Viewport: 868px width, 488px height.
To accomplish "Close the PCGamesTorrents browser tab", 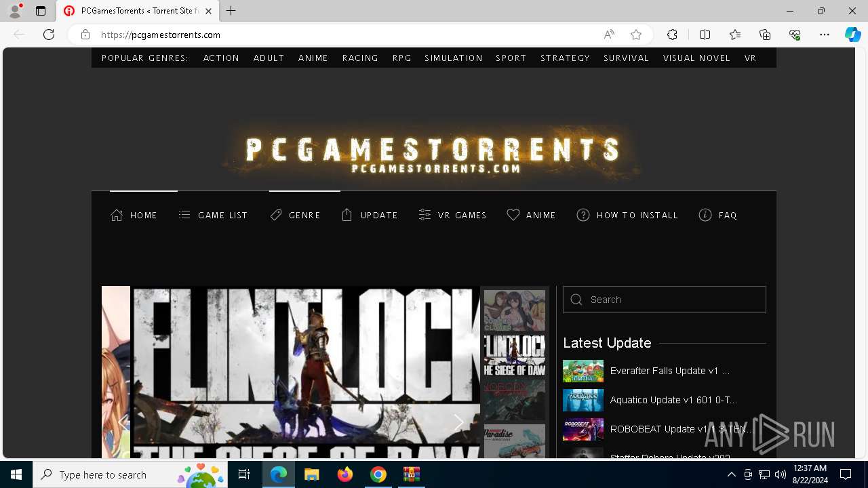I will (209, 11).
